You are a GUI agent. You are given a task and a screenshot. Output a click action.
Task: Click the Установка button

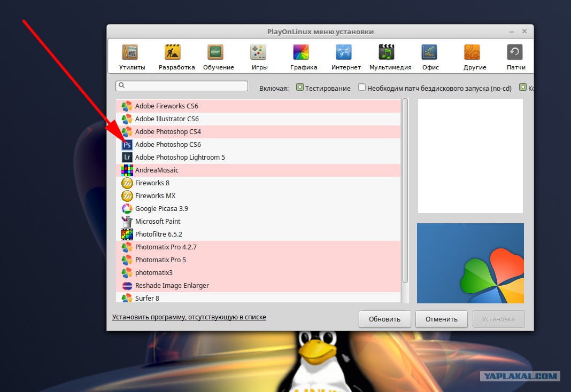pyautogui.click(x=498, y=319)
